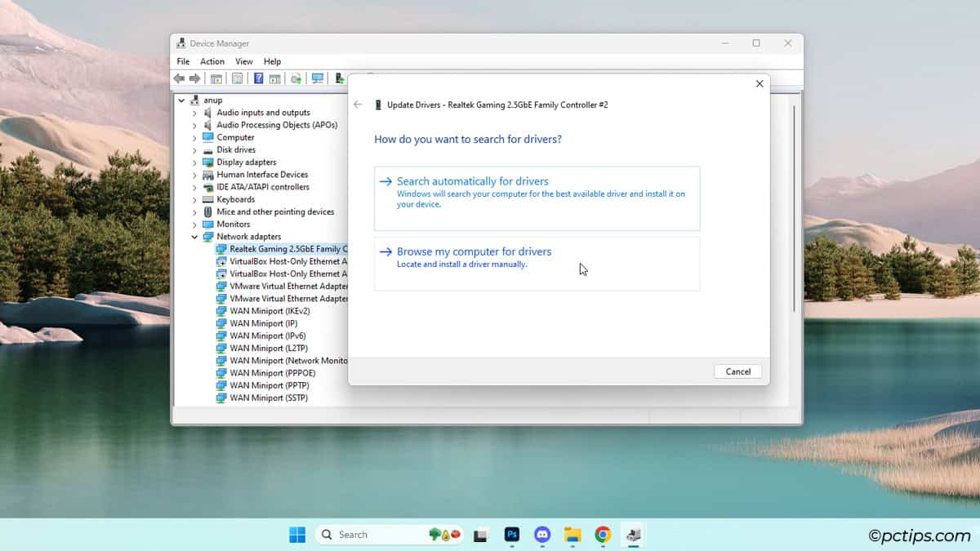
Task: Expand IDE ATA/ATAPI controllers
Action: click(x=194, y=187)
